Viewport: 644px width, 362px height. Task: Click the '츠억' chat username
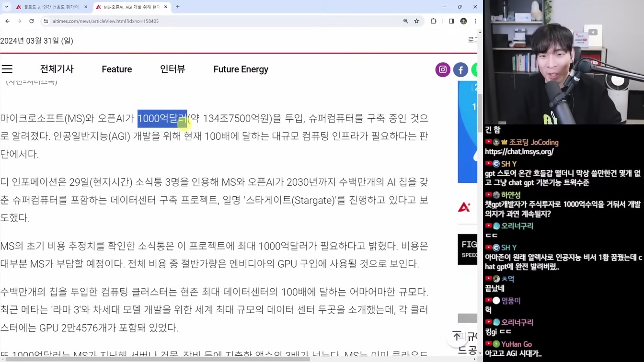tap(507, 279)
